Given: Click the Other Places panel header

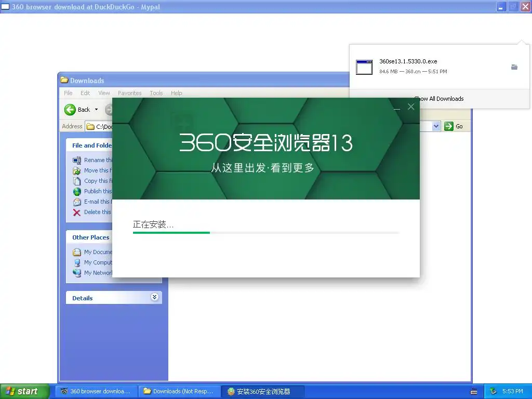Looking at the screenshot, I should click(x=90, y=237).
